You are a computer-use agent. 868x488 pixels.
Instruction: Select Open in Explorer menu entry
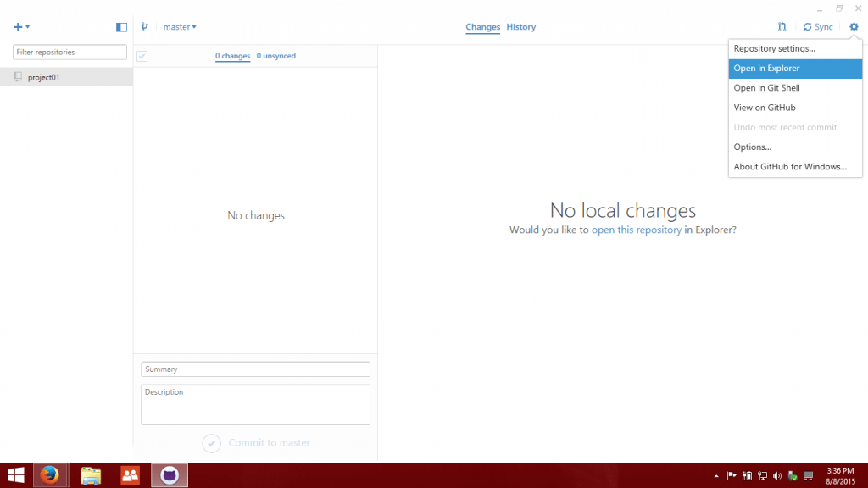[x=795, y=69]
